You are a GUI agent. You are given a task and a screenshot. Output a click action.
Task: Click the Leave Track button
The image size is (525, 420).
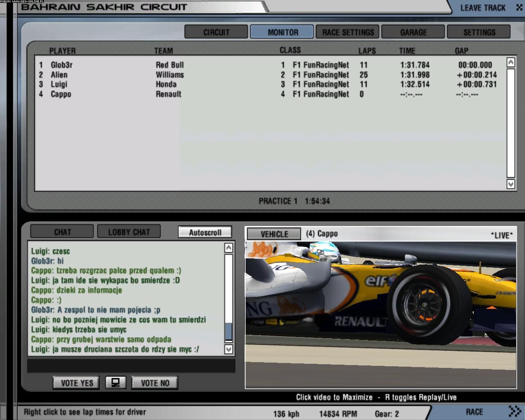[x=483, y=8]
